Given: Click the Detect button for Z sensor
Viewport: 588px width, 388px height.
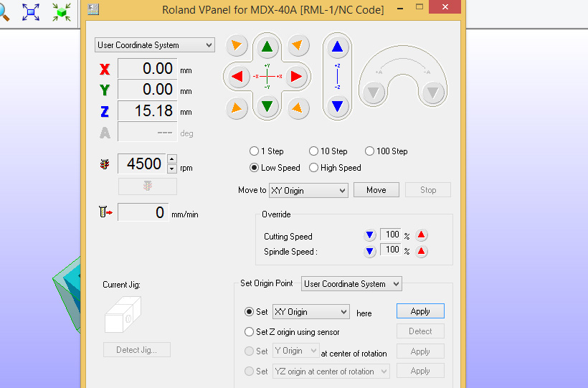Looking at the screenshot, I should [420, 331].
